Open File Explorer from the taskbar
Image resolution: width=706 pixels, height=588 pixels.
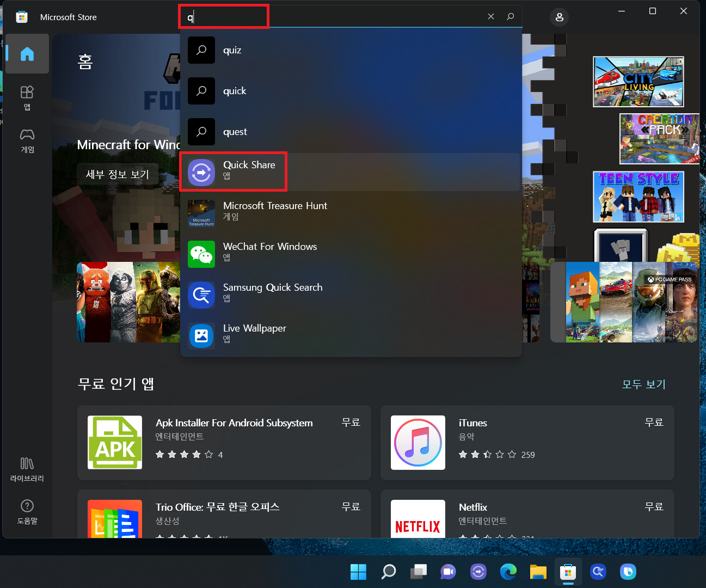point(538,572)
